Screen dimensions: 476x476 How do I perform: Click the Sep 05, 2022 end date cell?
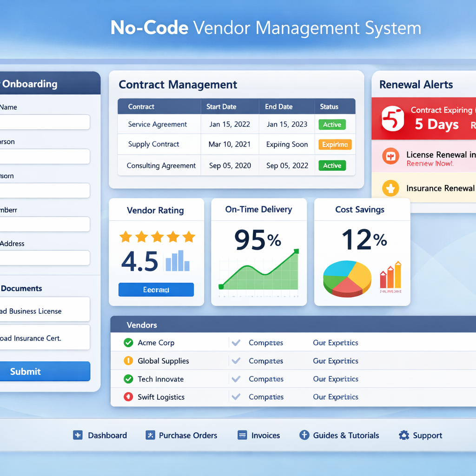point(287,166)
